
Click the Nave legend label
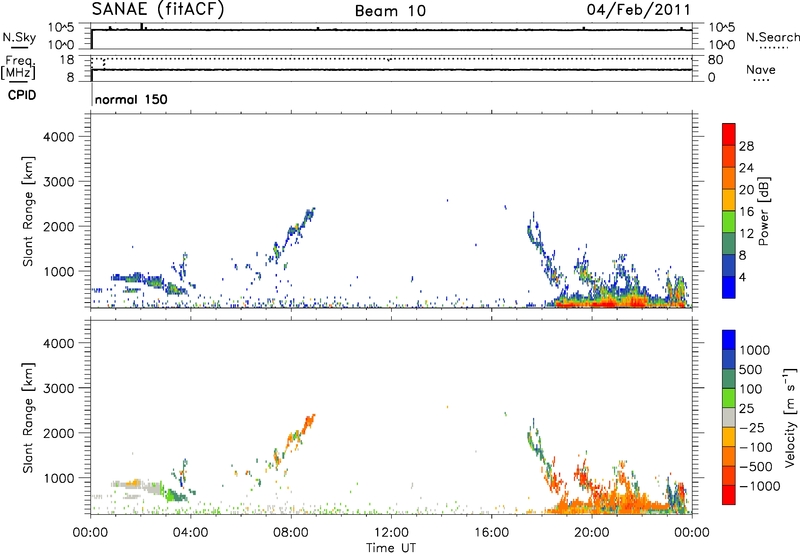pyautogui.click(x=761, y=69)
